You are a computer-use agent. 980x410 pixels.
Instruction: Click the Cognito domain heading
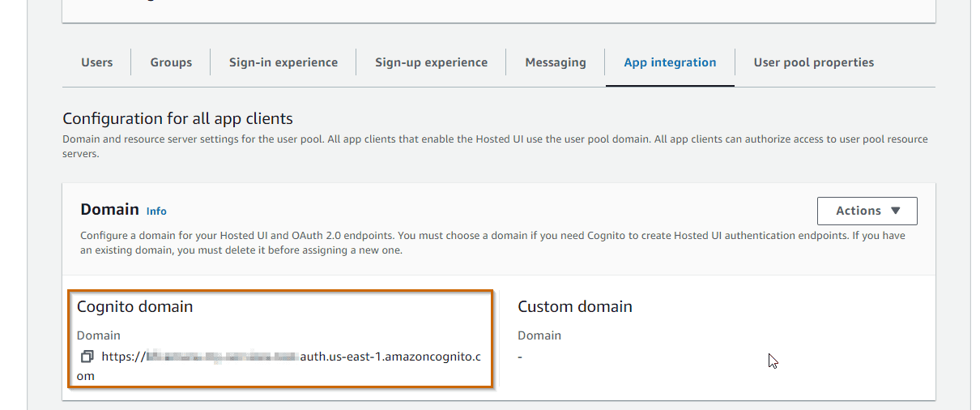click(134, 306)
